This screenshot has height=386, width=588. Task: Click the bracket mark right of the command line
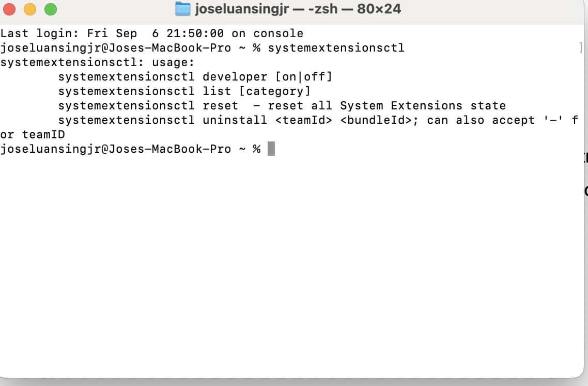pos(581,49)
